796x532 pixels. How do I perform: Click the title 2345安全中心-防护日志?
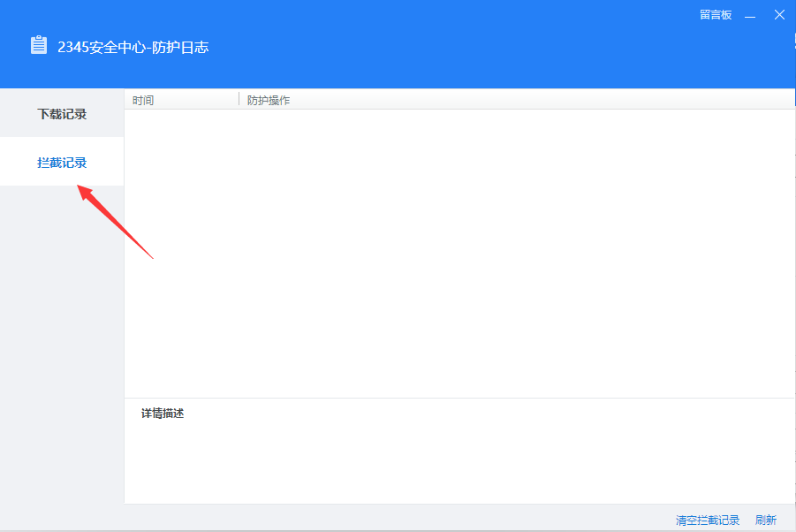point(133,47)
